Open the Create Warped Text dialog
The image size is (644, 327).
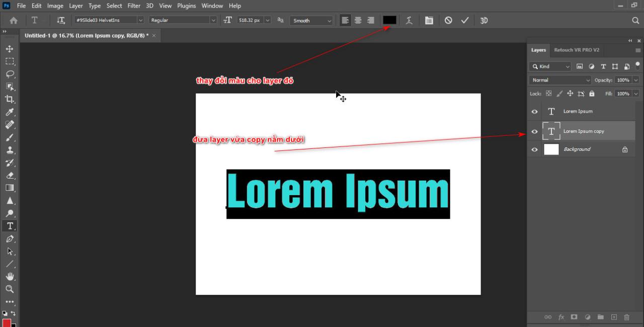tap(409, 20)
